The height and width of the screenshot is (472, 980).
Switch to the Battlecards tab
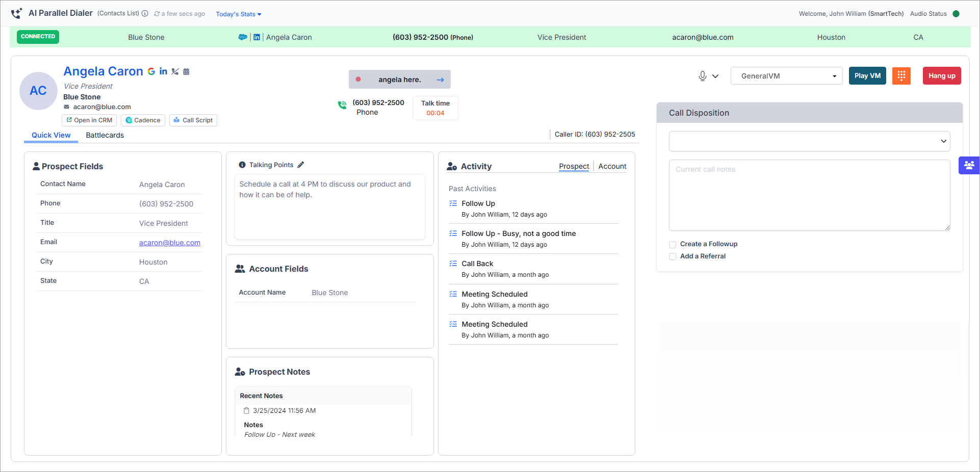pos(105,135)
